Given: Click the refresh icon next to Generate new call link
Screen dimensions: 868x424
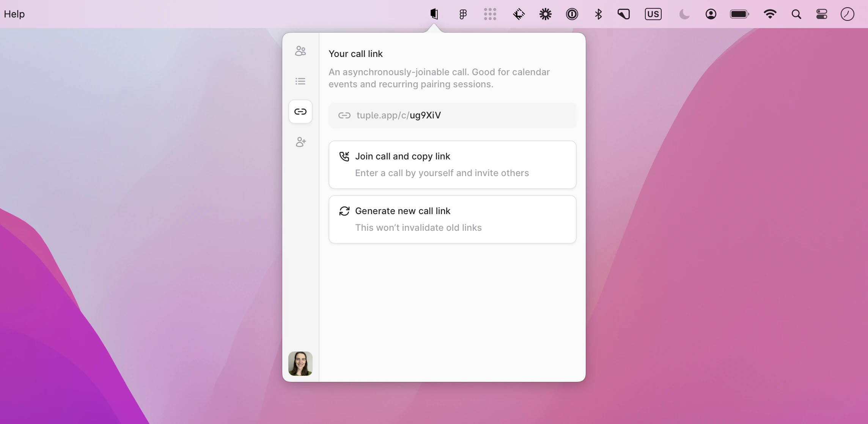Looking at the screenshot, I should click(x=344, y=211).
